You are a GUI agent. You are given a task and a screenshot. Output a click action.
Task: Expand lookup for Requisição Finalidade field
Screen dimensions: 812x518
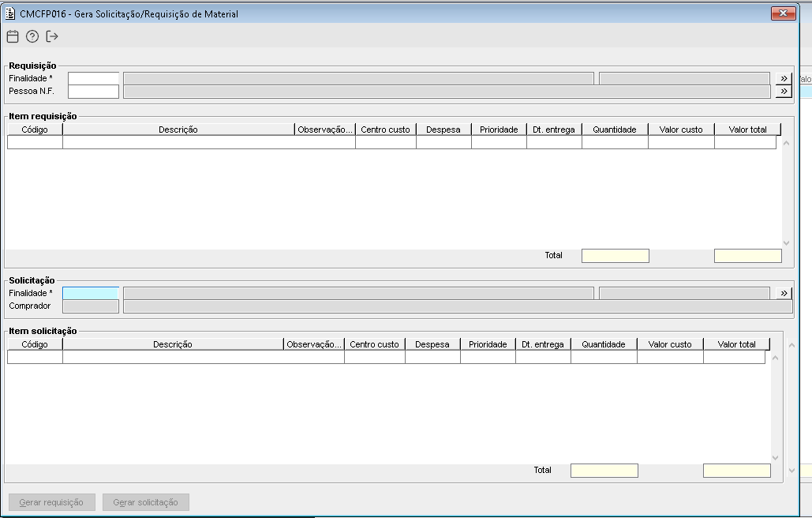click(783, 78)
